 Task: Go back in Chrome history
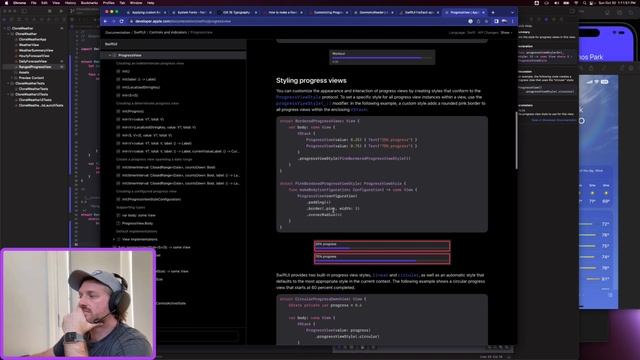[x=106, y=21]
